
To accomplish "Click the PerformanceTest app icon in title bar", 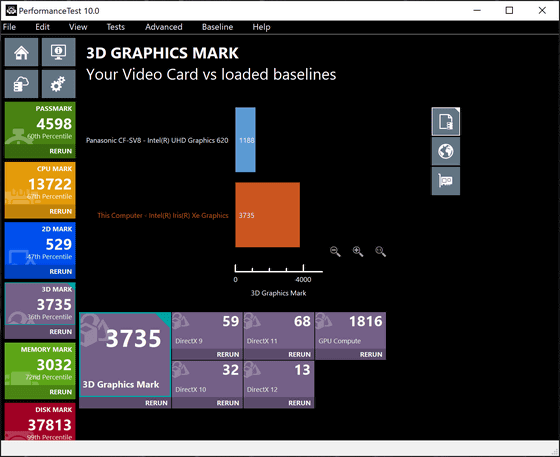I will point(11,10).
